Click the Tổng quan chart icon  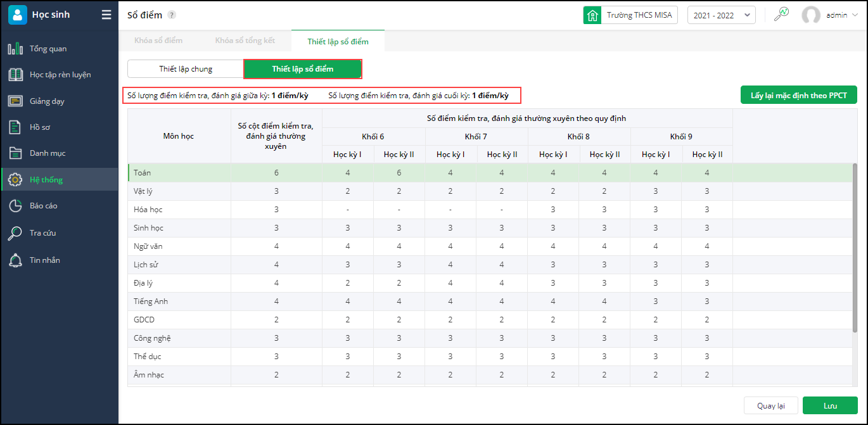(x=15, y=49)
